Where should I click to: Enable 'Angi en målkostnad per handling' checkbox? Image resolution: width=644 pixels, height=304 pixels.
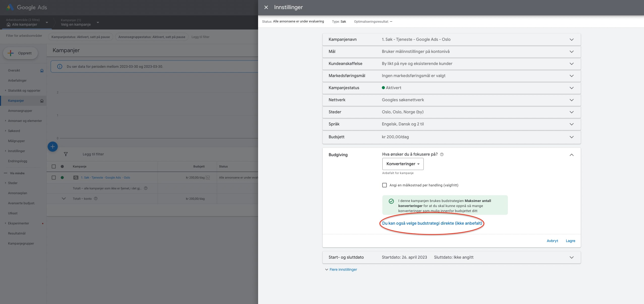384,185
